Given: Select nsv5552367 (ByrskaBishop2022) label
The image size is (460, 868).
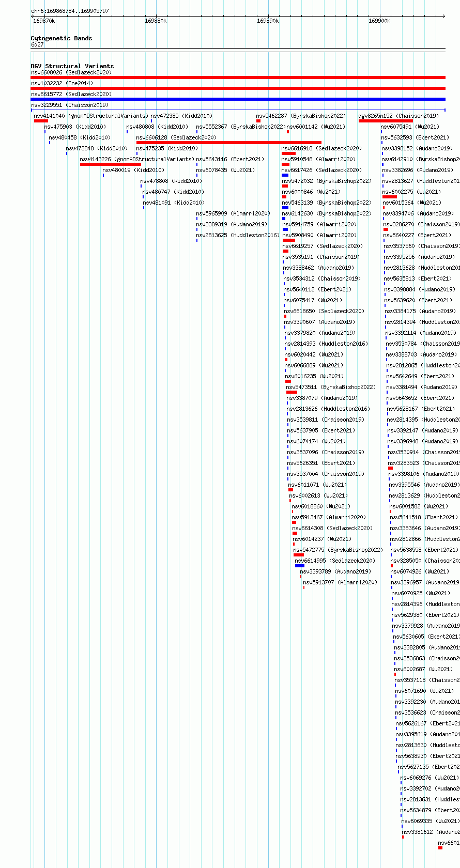Looking at the screenshot, I should click(241, 127).
